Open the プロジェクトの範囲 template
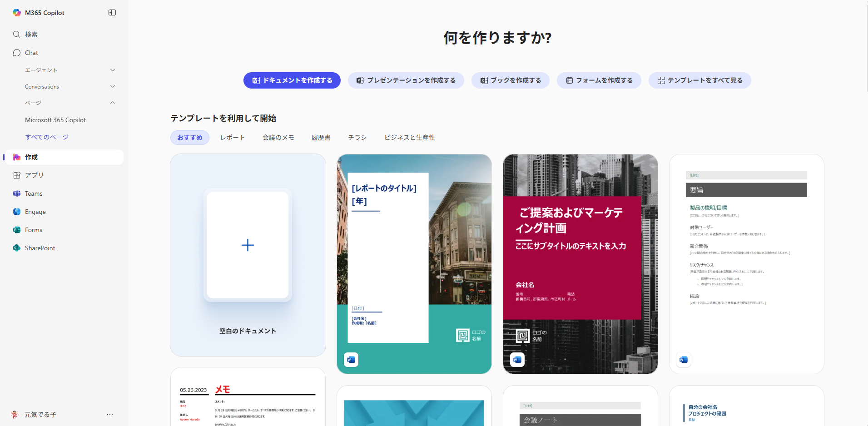 pyautogui.click(x=747, y=406)
